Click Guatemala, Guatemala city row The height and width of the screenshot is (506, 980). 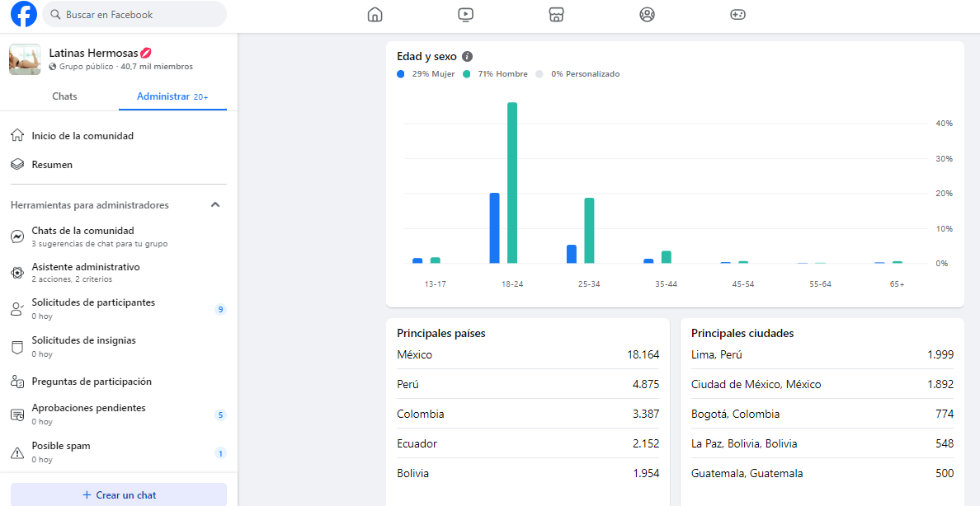point(822,474)
